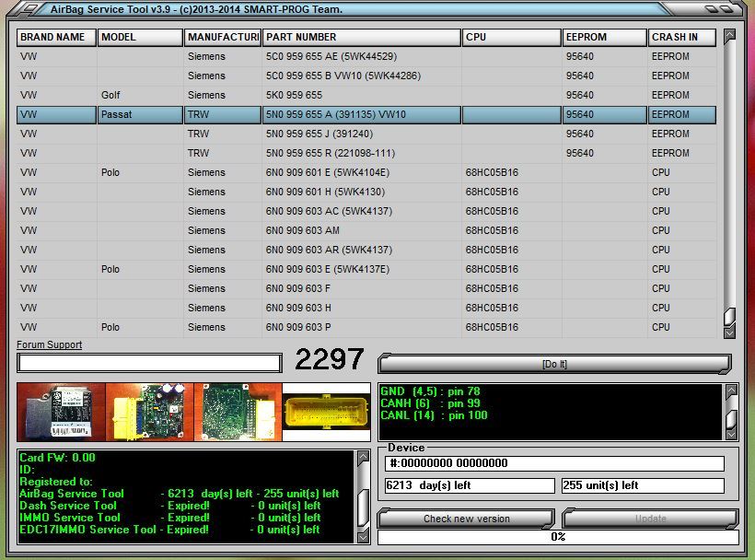Click the "CANL (14) : pin 100" line

[x=434, y=415]
